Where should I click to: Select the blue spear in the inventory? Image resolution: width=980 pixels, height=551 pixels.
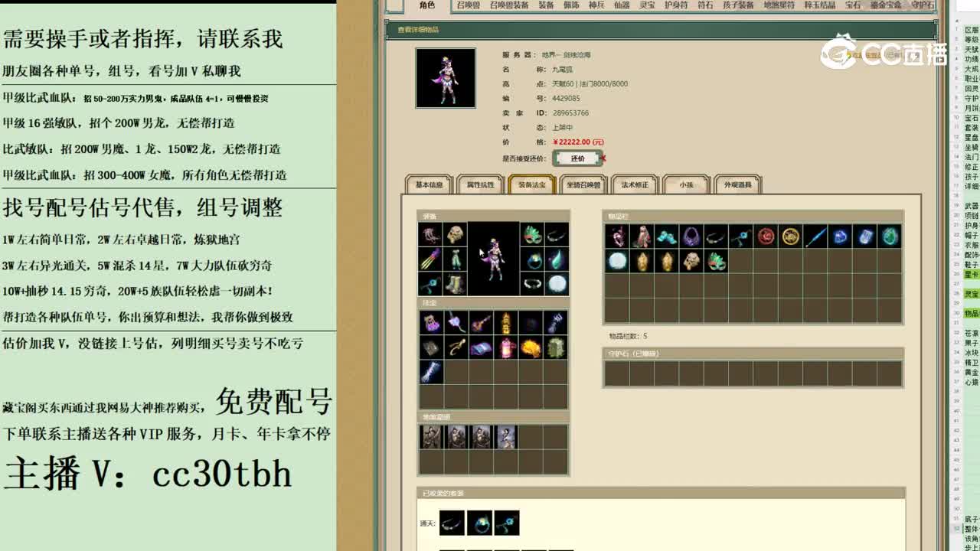pos(815,236)
